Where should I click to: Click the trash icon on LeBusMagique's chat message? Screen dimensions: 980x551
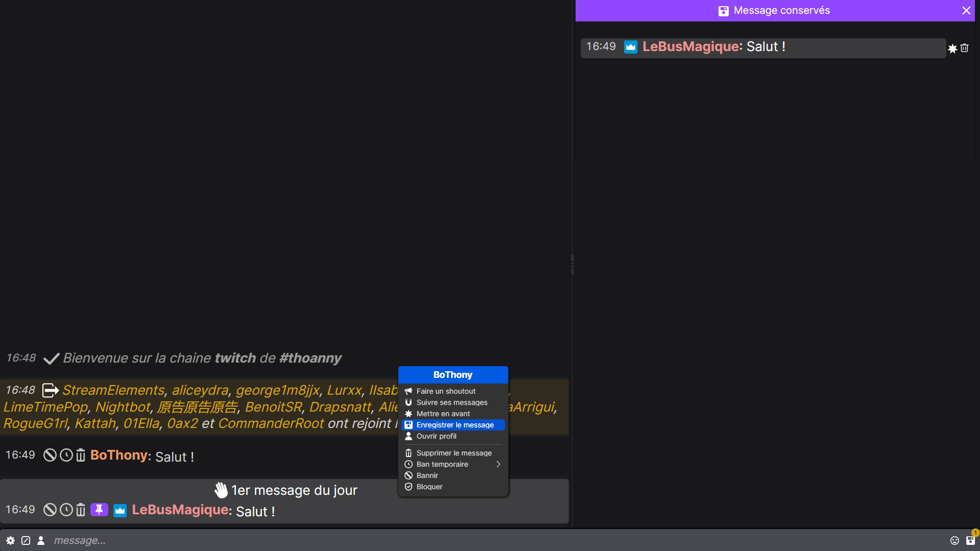(x=81, y=510)
